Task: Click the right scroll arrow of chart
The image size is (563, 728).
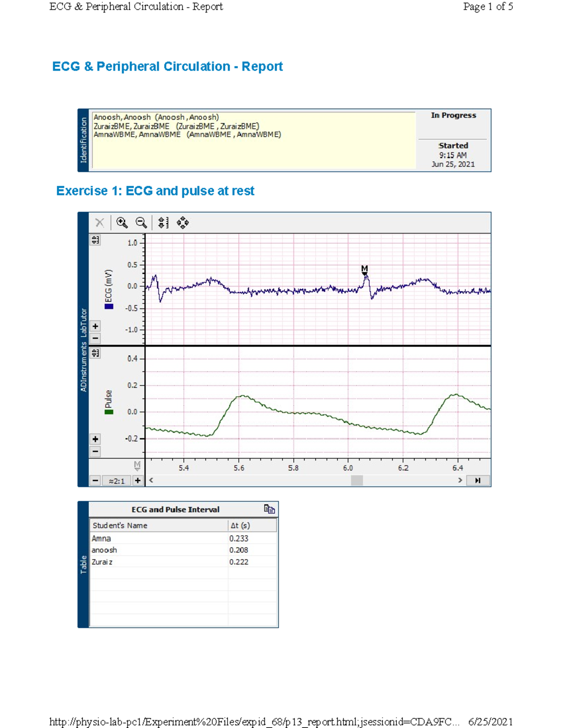Action: pos(460,480)
